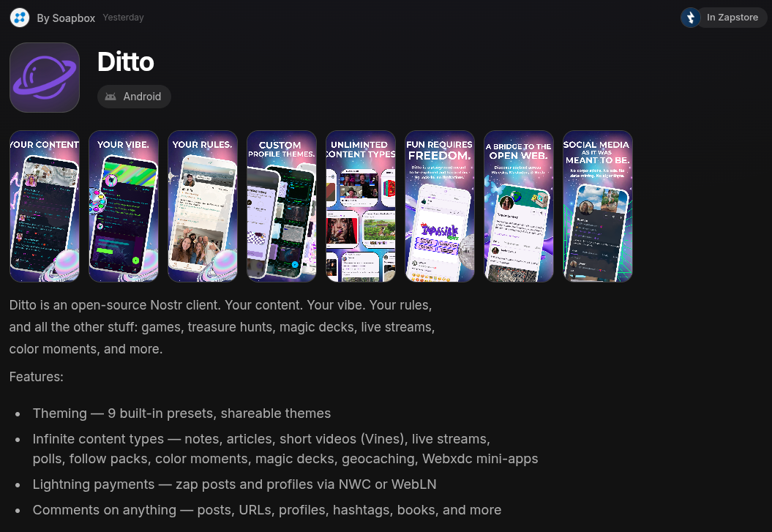Viewport: 772px width, 532px height.
Task: Open the In Zapstore badge
Action: 724,18
